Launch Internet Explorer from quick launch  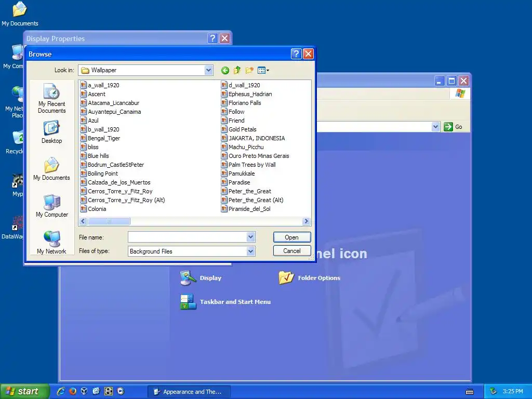pyautogui.click(x=61, y=391)
